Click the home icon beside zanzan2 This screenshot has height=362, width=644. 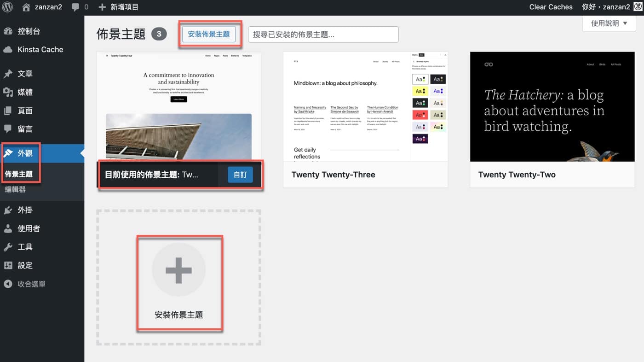(26, 7)
